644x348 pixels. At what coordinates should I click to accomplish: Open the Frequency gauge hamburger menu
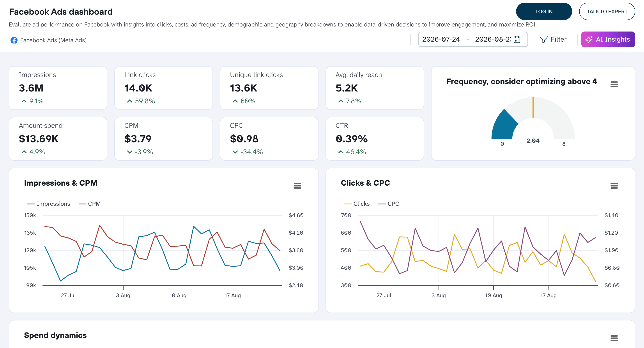pyautogui.click(x=614, y=84)
